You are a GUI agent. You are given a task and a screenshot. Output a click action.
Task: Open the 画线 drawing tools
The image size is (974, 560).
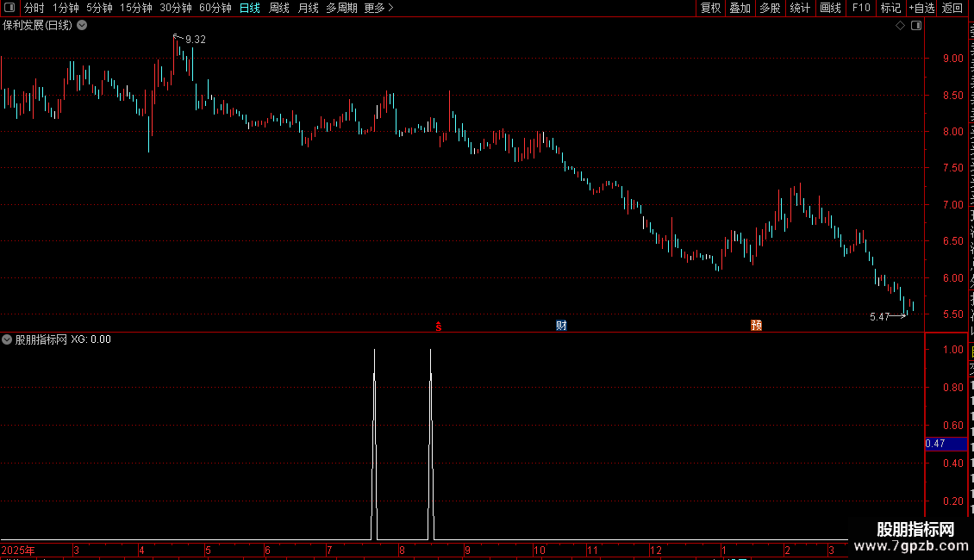[x=831, y=8]
